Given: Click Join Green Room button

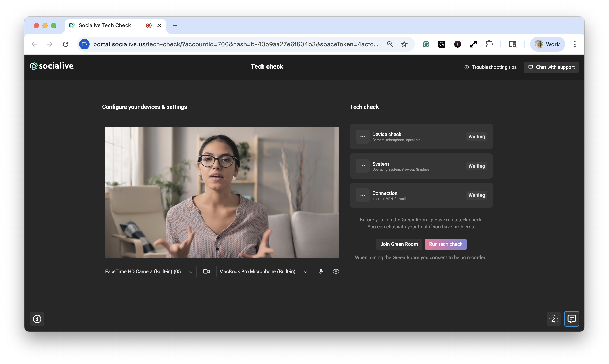Looking at the screenshot, I should pyautogui.click(x=399, y=244).
